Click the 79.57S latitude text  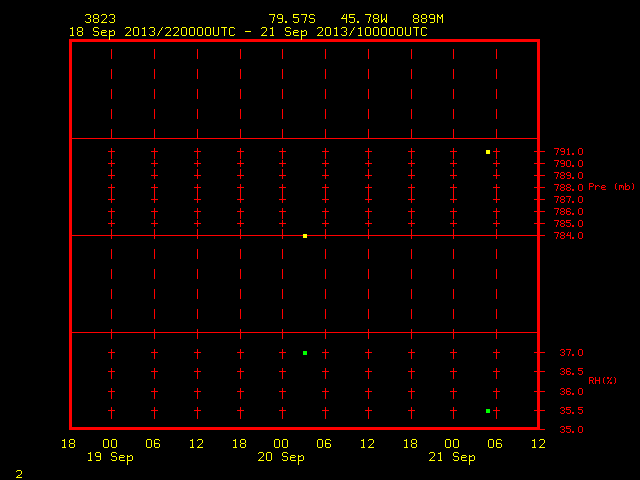(292, 19)
